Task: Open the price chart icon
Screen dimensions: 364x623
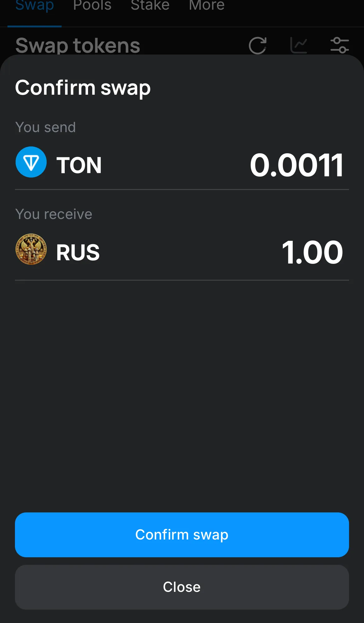Action: click(298, 45)
